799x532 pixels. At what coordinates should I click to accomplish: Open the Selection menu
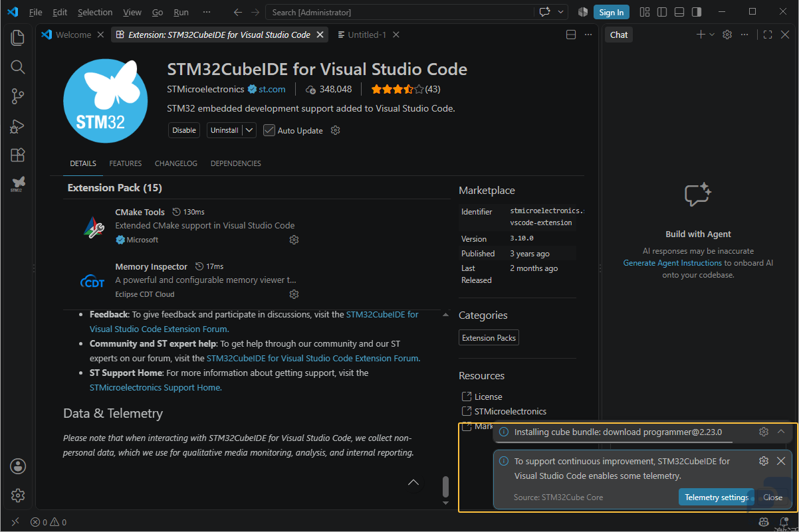pos(95,12)
